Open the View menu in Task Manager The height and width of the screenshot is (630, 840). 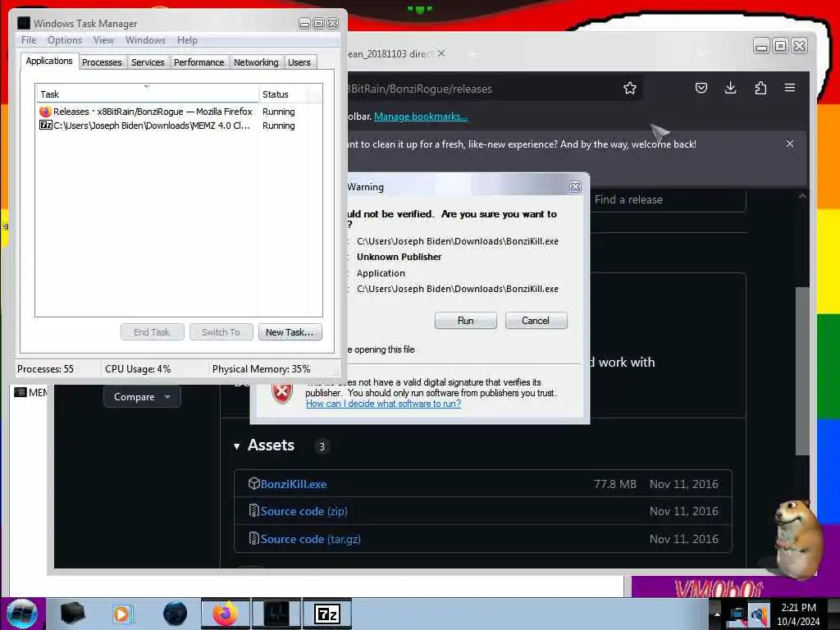(x=103, y=40)
